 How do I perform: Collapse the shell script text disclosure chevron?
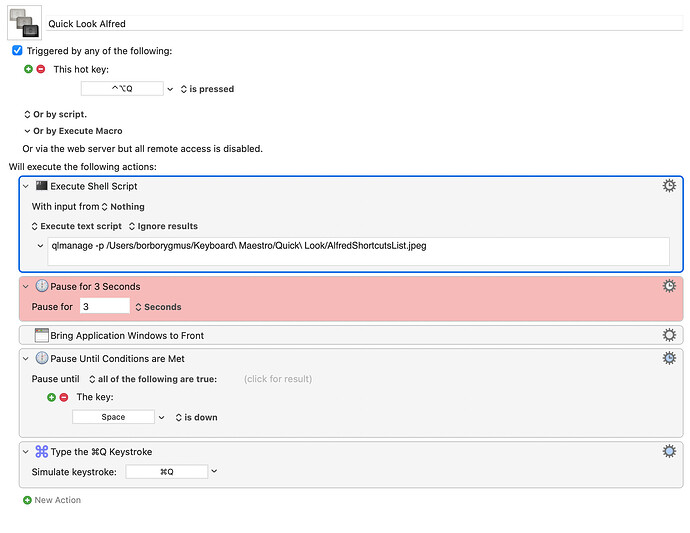40,246
